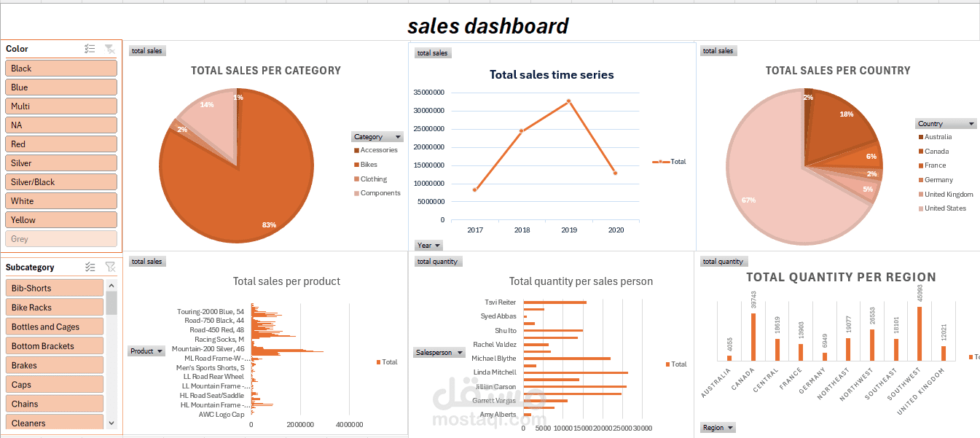Viewport: 980px width, 438px height.
Task: Select the Canada region bar
Action: (753, 337)
